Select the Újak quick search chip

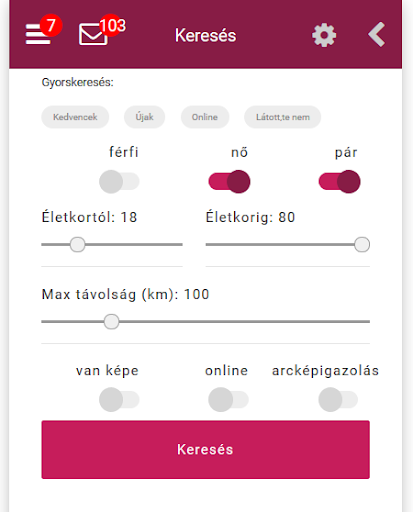click(x=144, y=117)
